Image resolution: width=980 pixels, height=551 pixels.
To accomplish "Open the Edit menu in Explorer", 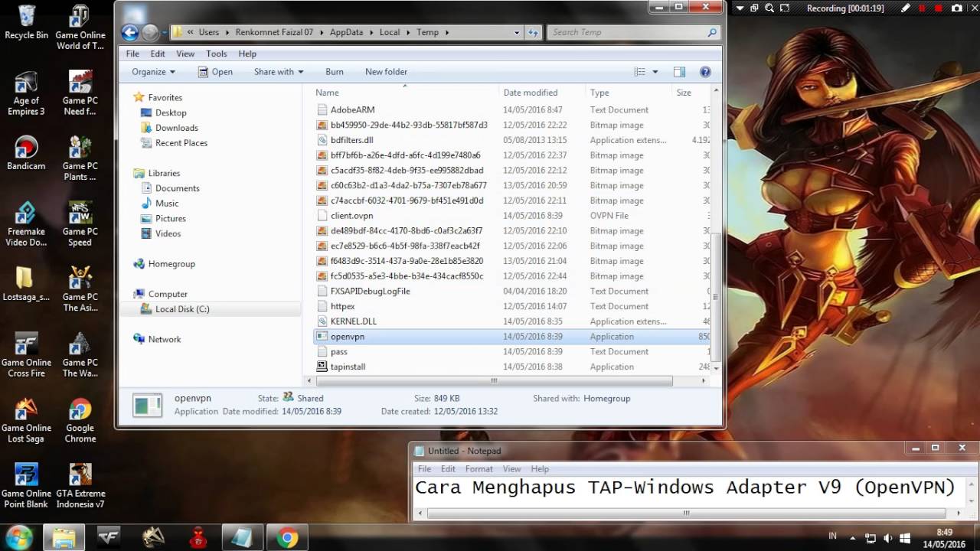I will [158, 54].
